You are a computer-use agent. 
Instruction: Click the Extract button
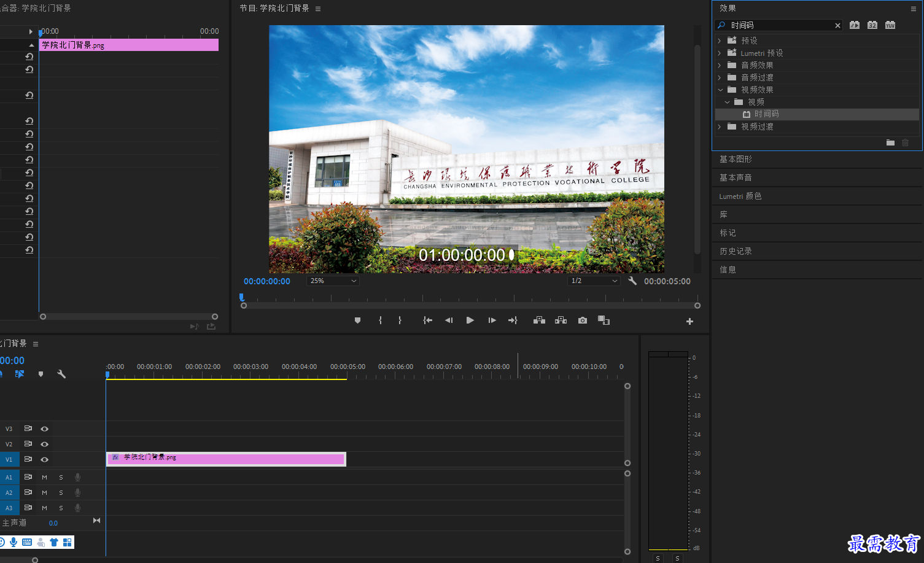(x=561, y=320)
